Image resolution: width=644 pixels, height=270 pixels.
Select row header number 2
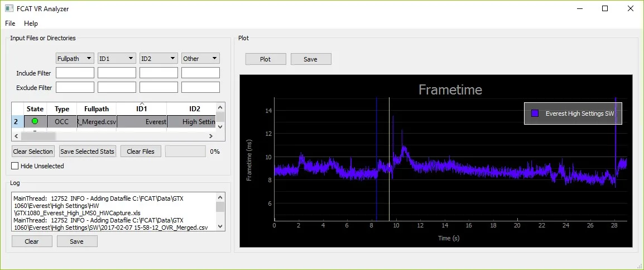17,121
